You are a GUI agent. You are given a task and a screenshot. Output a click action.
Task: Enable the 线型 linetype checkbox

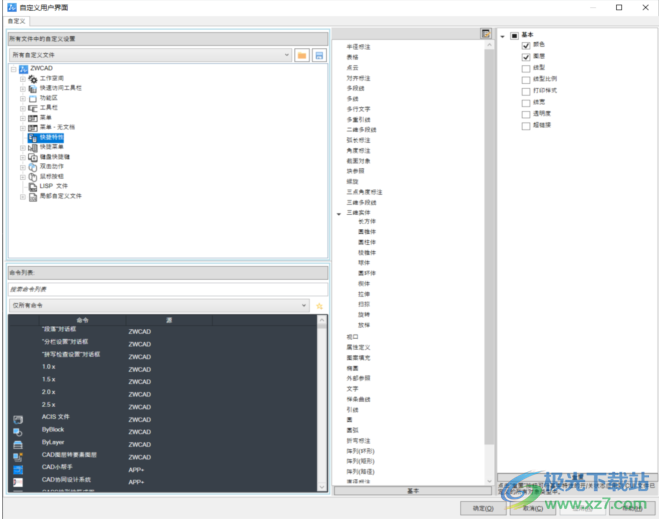click(526, 68)
